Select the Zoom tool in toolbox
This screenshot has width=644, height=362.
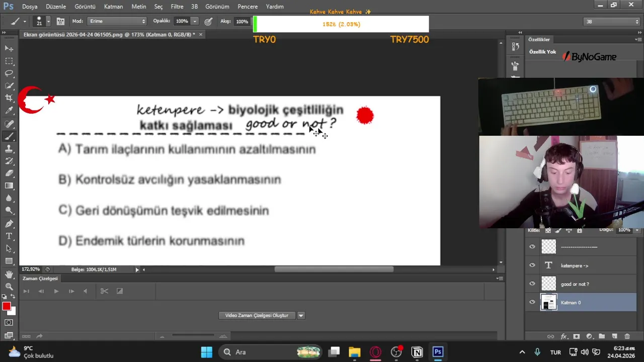9,287
